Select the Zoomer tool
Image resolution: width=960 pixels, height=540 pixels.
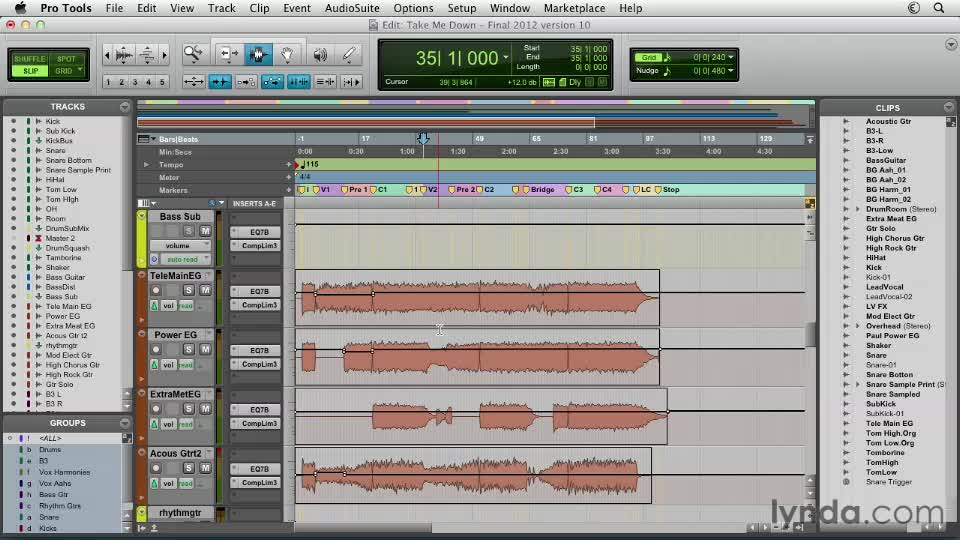point(193,54)
